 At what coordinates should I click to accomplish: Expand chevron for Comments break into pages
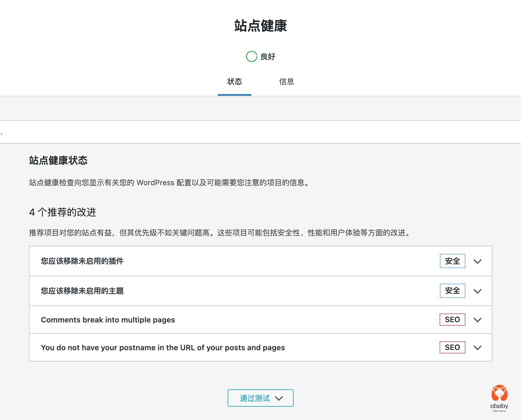[477, 320]
